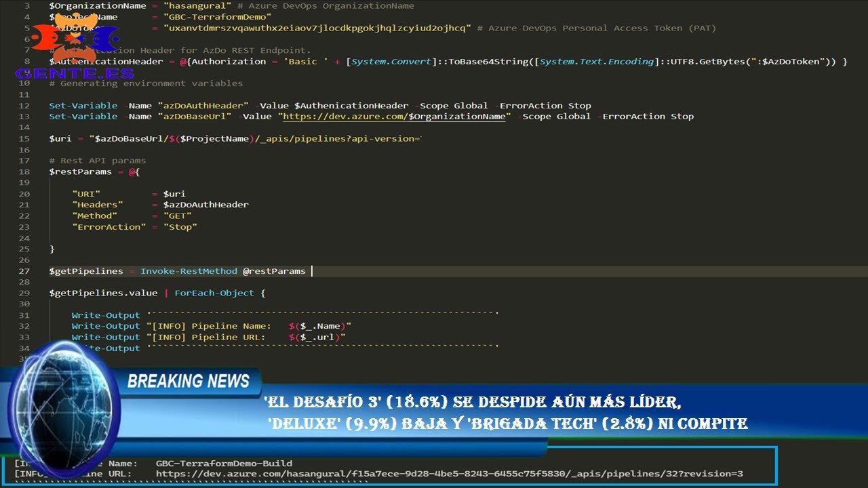Click Set-Variable at the start of line 12

[x=83, y=106]
